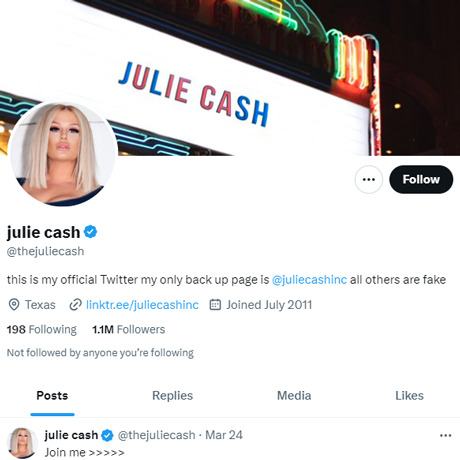
Task: Open the three-dot more options button beside Follow
Action: (x=368, y=179)
